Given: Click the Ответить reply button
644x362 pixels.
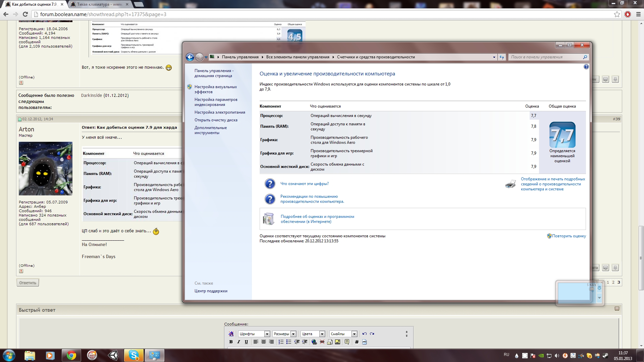Looking at the screenshot, I should [x=28, y=283].
